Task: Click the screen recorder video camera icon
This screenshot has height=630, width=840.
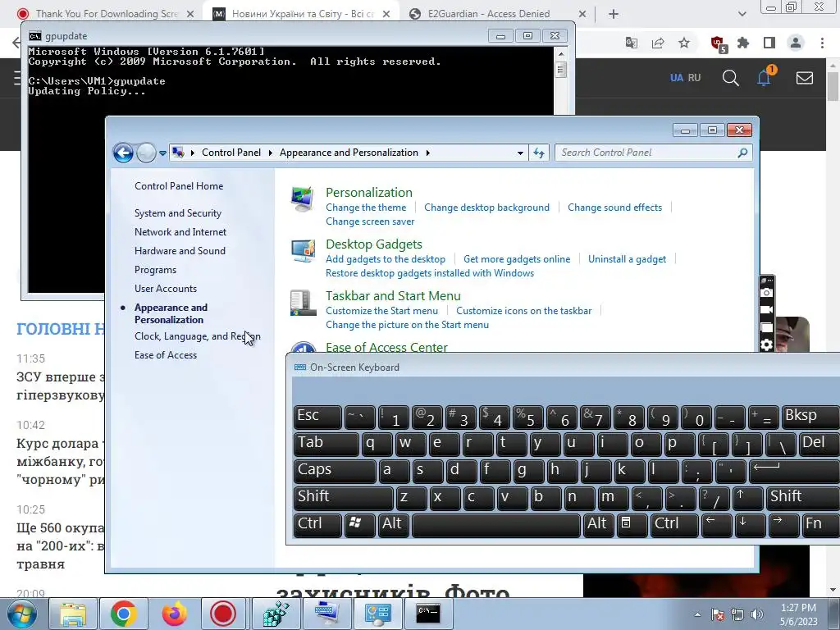Action: click(x=767, y=309)
